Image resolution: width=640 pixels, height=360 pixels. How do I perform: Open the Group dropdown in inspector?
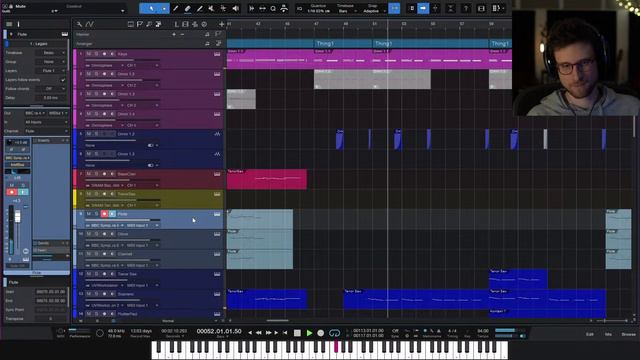click(x=51, y=62)
